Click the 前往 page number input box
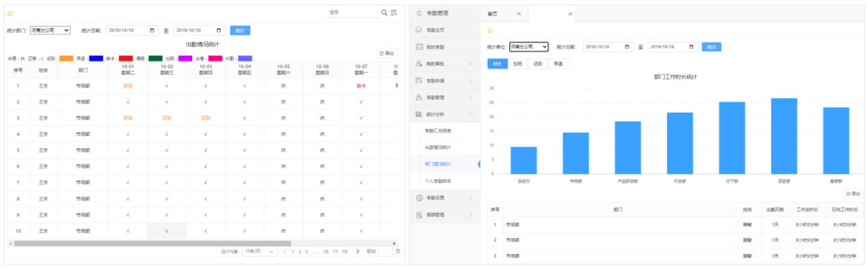 (385, 251)
